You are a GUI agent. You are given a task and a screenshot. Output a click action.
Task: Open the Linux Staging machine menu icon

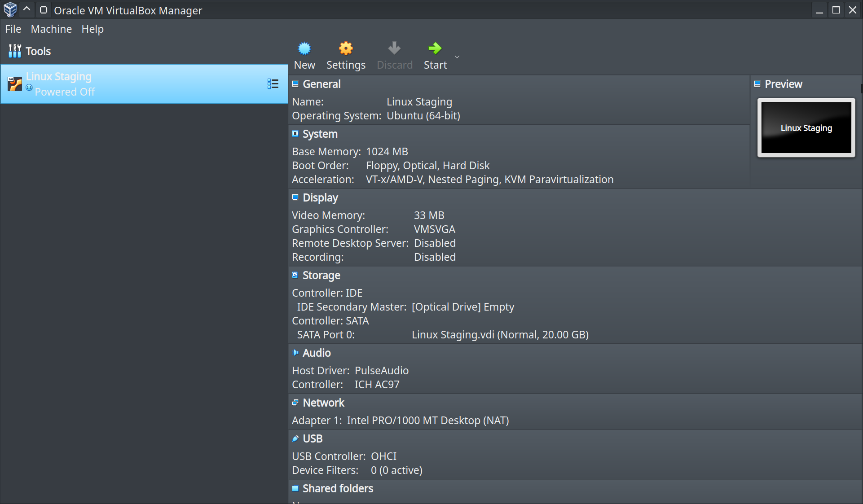point(273,84)
